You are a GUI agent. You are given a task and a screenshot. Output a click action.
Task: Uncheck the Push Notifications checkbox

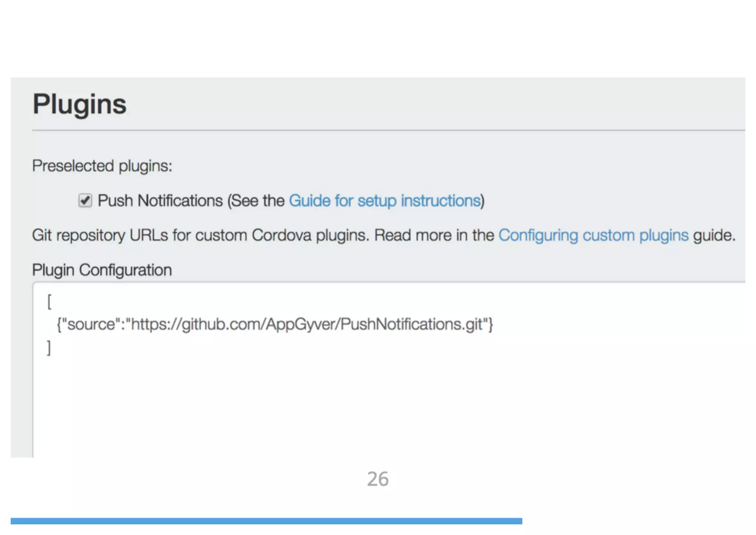tap(85, 201)
